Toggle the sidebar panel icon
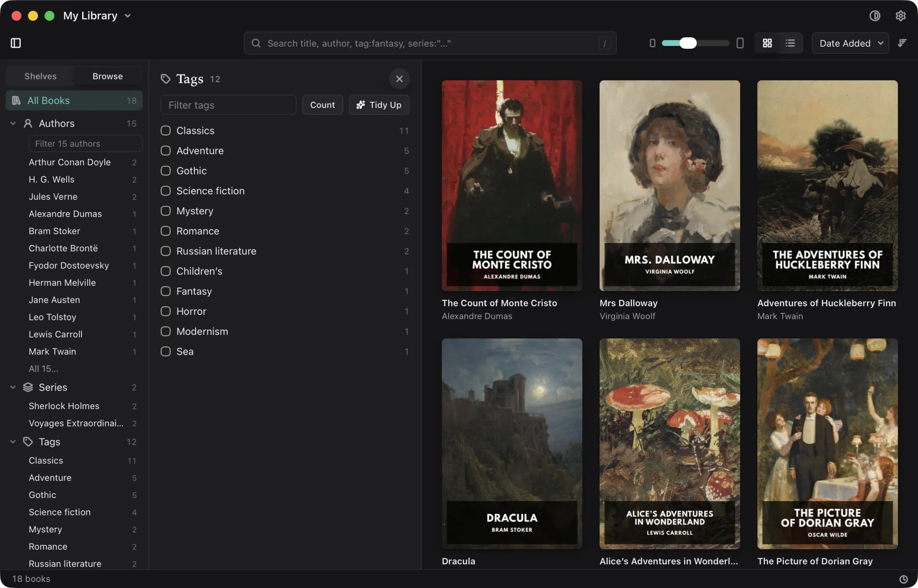Viewport: 918px width, 588px height. [x=16, y=43]
